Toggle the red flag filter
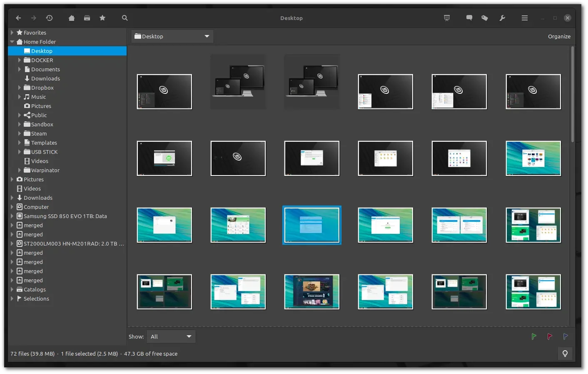 click(550, 336)
